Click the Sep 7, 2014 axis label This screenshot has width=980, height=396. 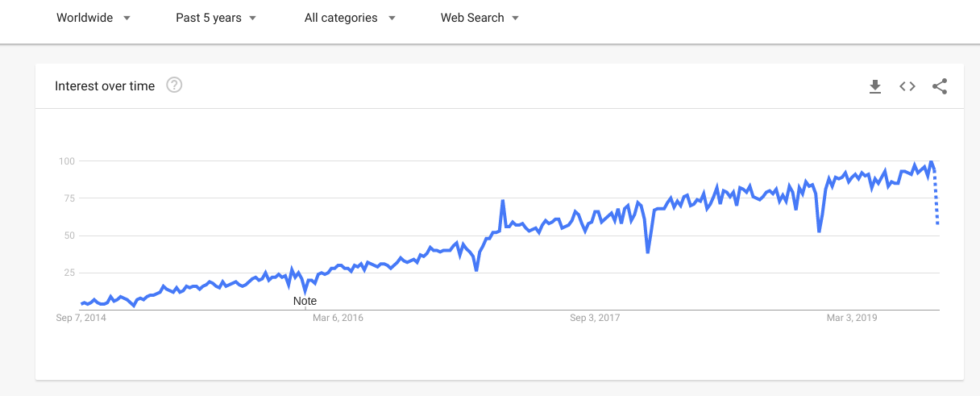(x=81, y=318)
